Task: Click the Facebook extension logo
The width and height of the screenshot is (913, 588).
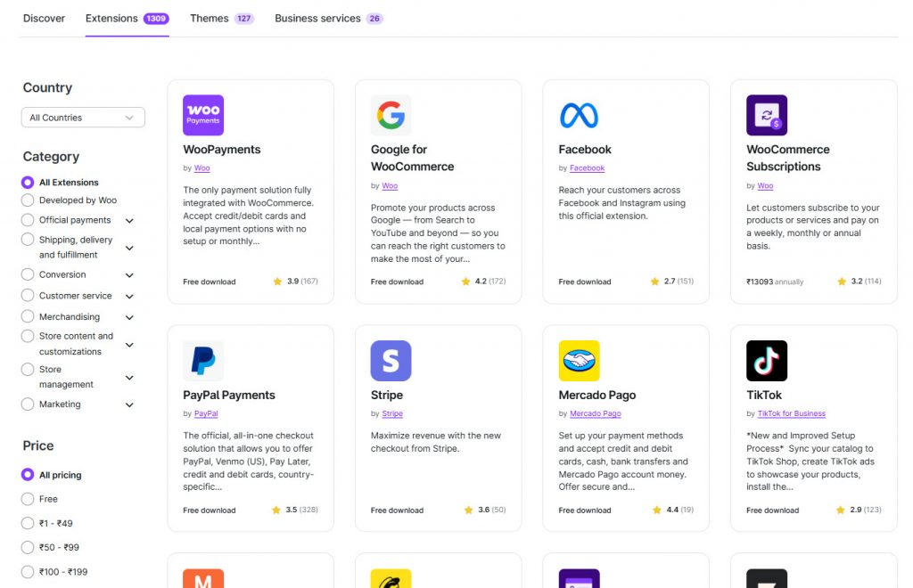Action: 578,115
